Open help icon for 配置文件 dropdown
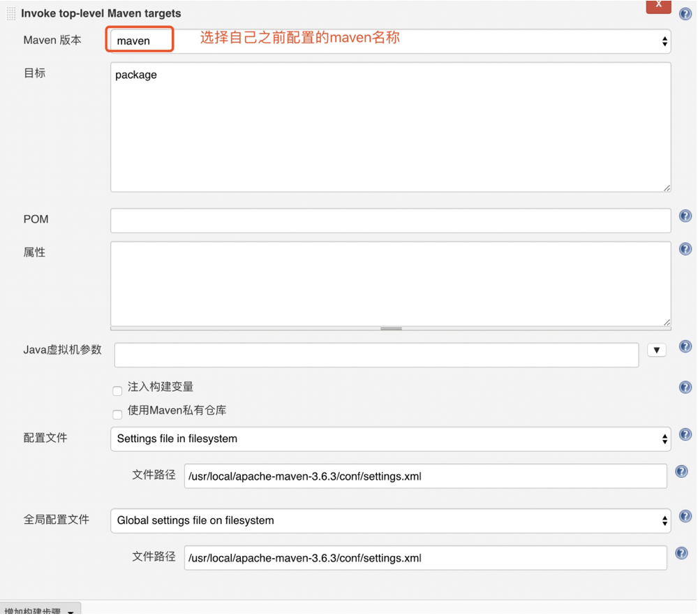 pyautogui.click(x=686, y=435)
